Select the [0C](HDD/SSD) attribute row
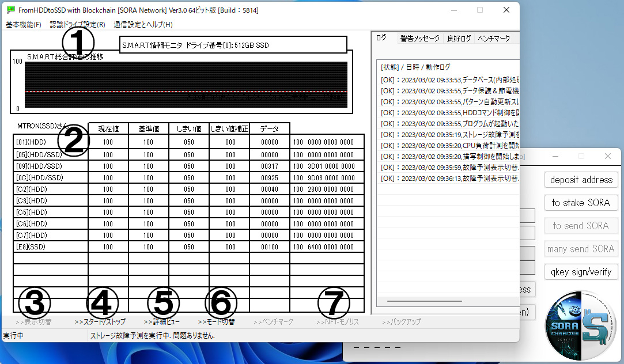This screenshot has width=624, height=364. point(188,177)
